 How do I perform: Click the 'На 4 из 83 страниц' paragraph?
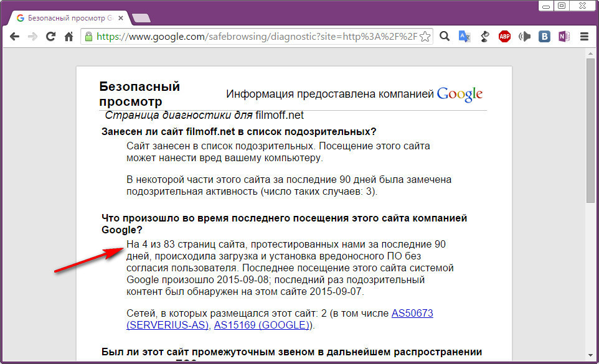click(x=290, y=268)
